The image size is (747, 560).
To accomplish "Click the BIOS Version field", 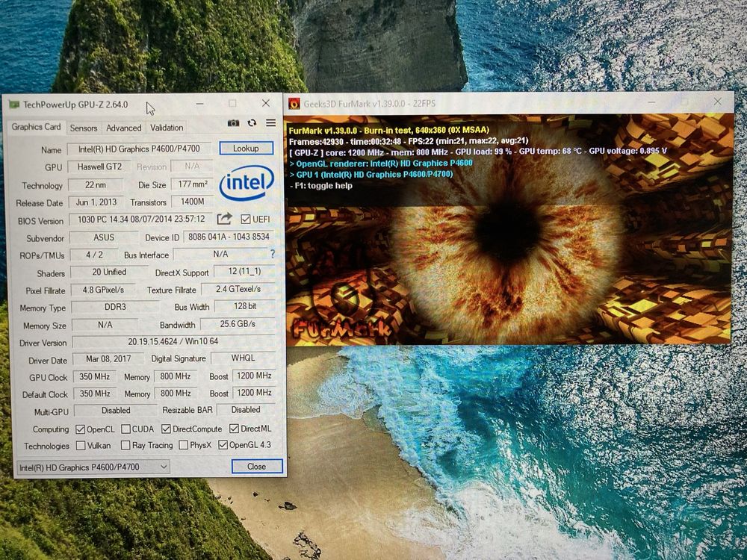I will [141, 219].
